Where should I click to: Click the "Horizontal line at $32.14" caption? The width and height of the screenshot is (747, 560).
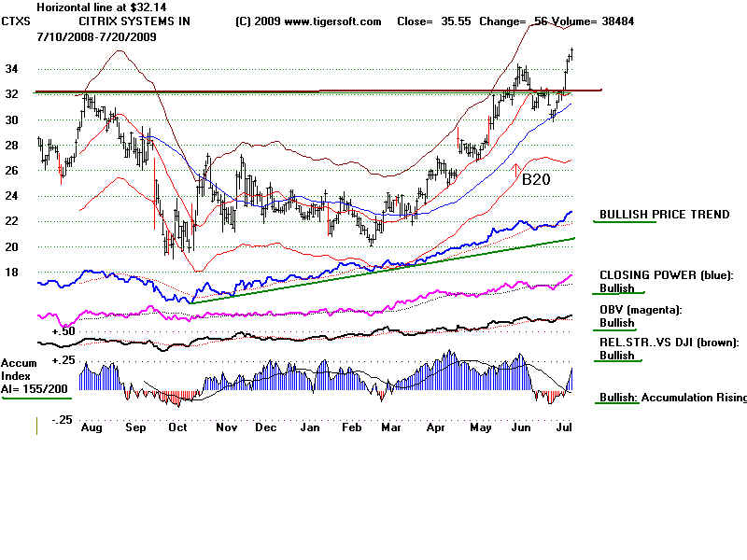(102, 7)
